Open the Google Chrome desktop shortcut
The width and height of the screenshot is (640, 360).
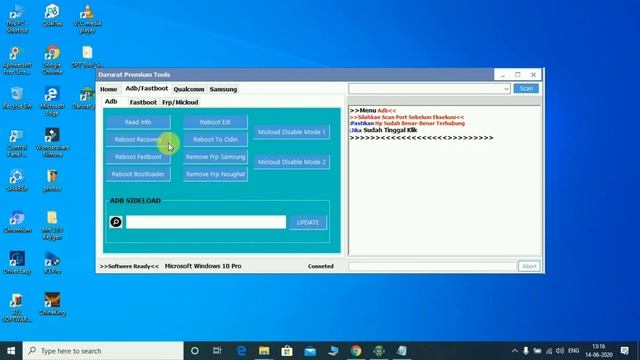click(52, 60)
